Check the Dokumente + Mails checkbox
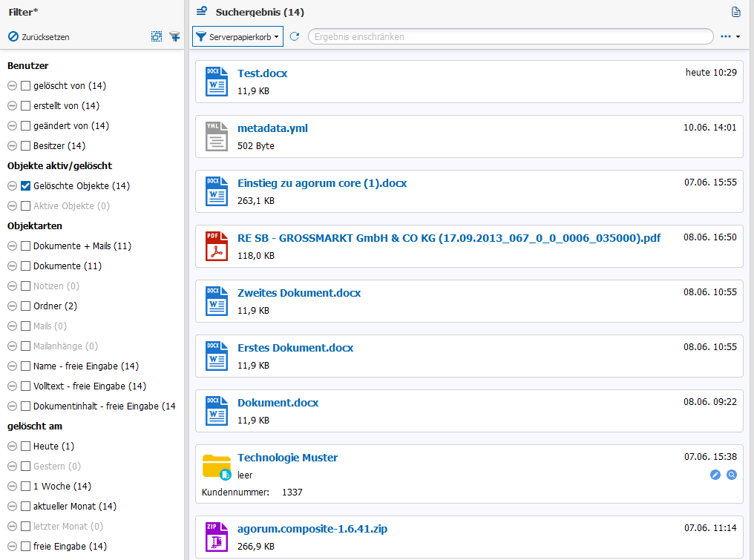754x560 pixels. (25, 246)
